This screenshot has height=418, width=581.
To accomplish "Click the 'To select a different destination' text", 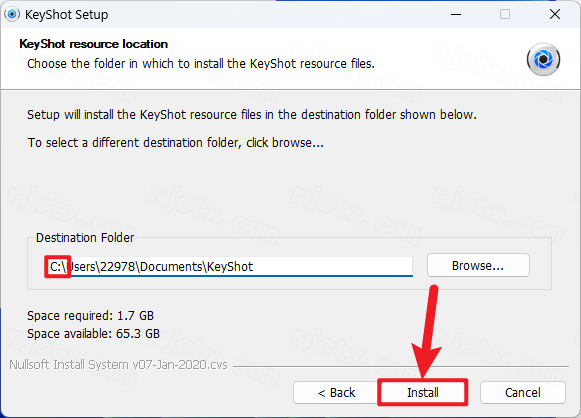I will [176, 143].
